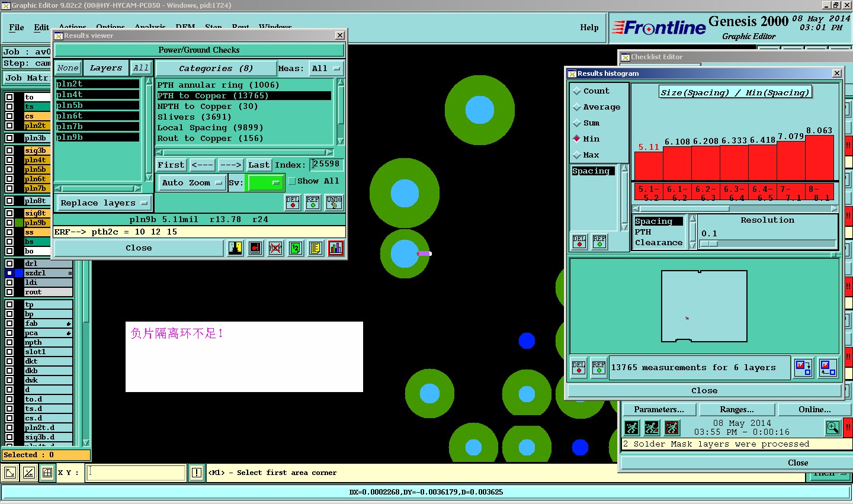Click the red measurement icon in Results viewer
853x504 pixels.
[x=256, y=248]
